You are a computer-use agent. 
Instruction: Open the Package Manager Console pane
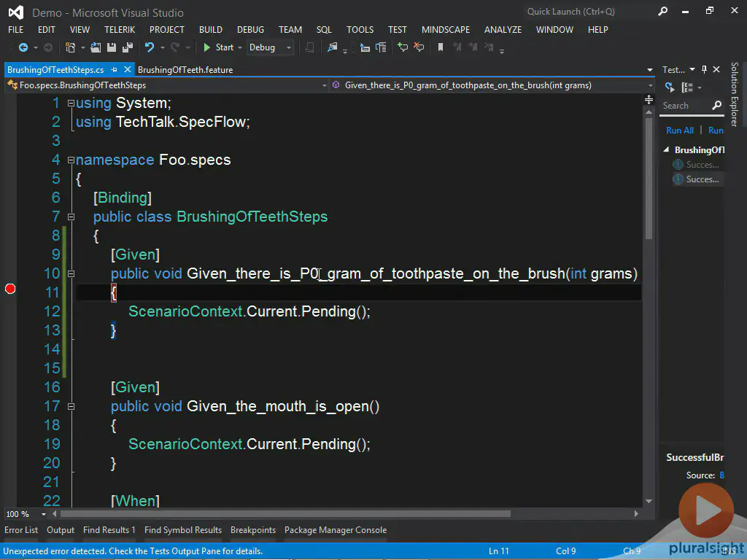[x=336, y=530]
